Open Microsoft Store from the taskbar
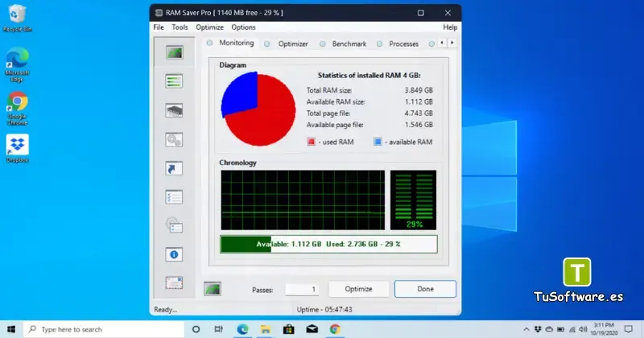This screenshot has width=644, height=338. click(x=289, y=329)
